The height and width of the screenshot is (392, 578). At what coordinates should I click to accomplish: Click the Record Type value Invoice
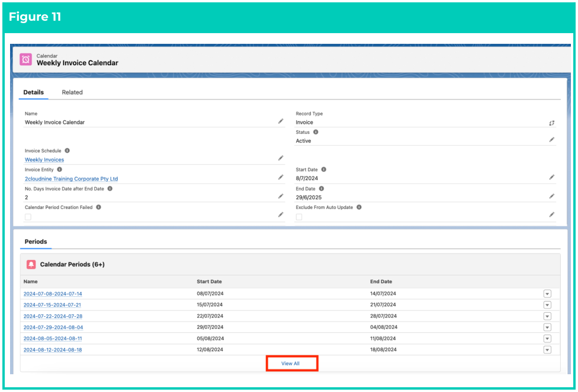tap(304, 123)
